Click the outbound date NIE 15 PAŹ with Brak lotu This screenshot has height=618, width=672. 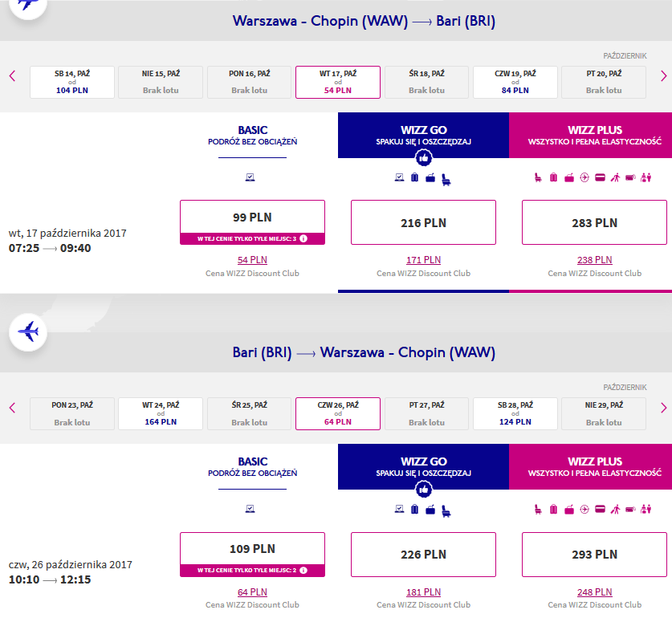[161, 83]
